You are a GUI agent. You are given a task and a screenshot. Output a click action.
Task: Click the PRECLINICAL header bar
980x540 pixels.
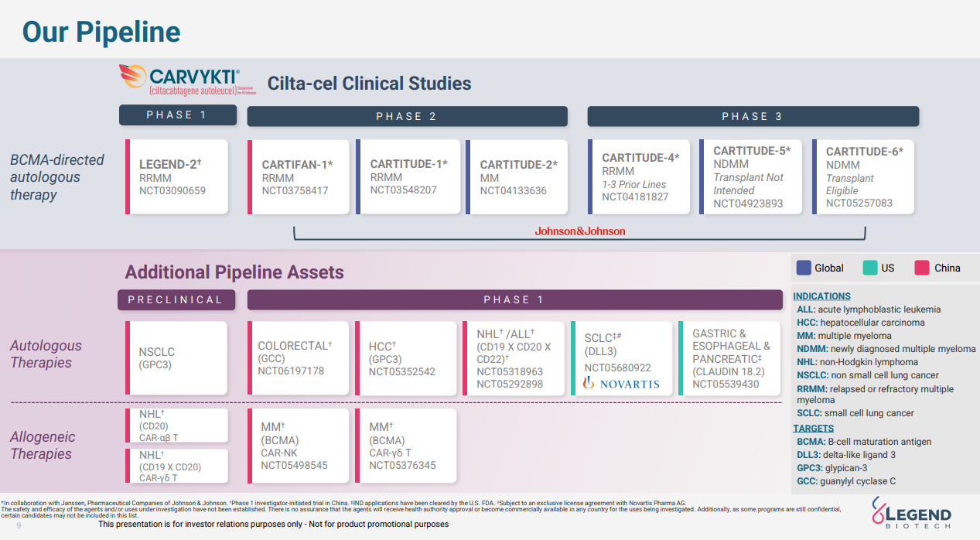[177, 299]
